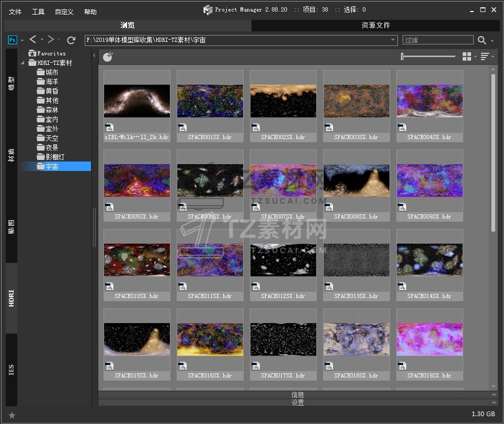Select the IES vertical side tab
Image resolution: width=504 pixels, height=424 pixels.
point(12,370)
